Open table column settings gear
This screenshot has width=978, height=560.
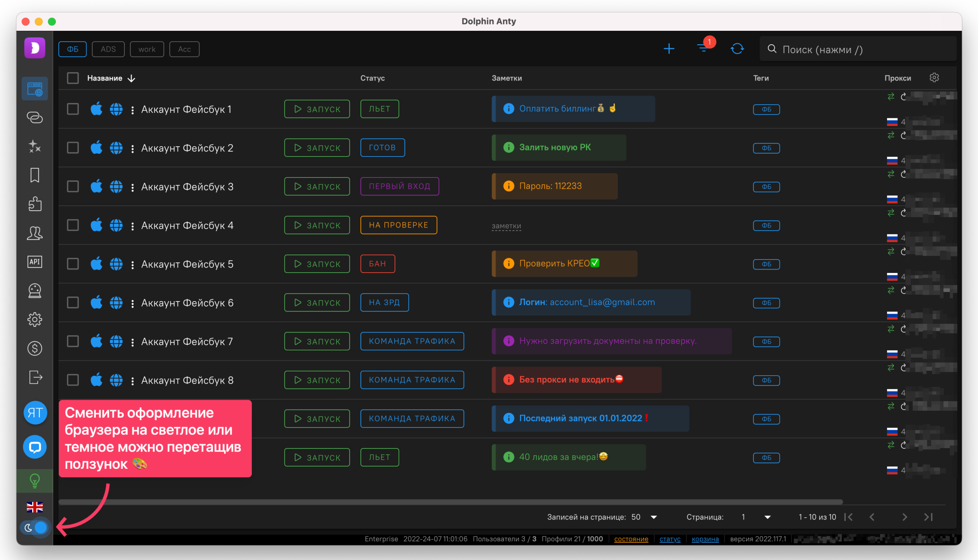point(934,78)
